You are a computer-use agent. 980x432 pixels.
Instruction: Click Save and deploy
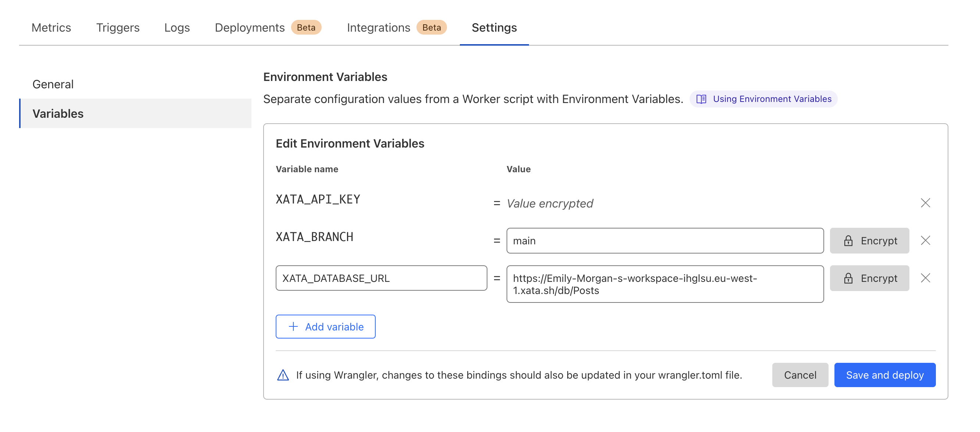[x=884, y=375]
